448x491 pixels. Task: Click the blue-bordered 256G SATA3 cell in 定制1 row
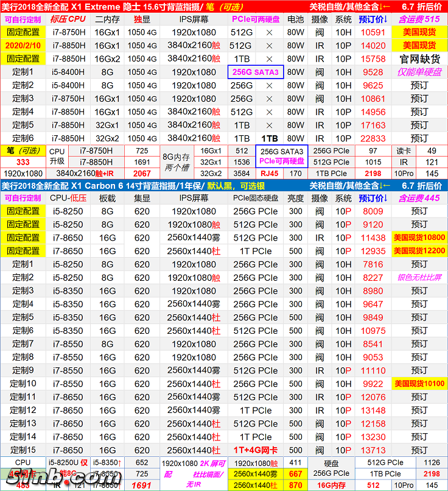[256, 72]
